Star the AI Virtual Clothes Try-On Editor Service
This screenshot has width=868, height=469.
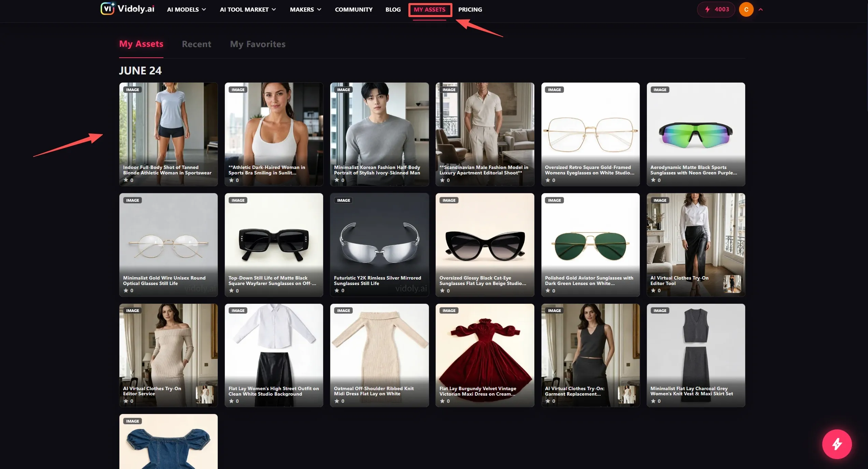coord(126,401)
